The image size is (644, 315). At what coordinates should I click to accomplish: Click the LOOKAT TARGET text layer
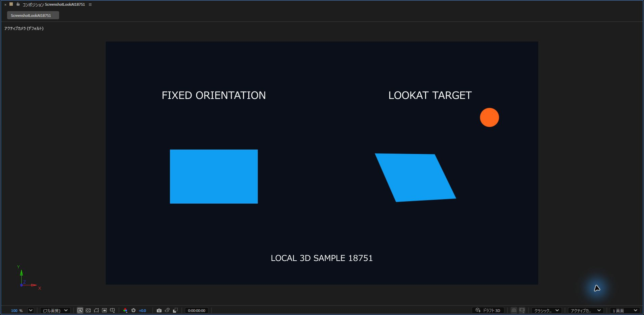coord(430,95)
